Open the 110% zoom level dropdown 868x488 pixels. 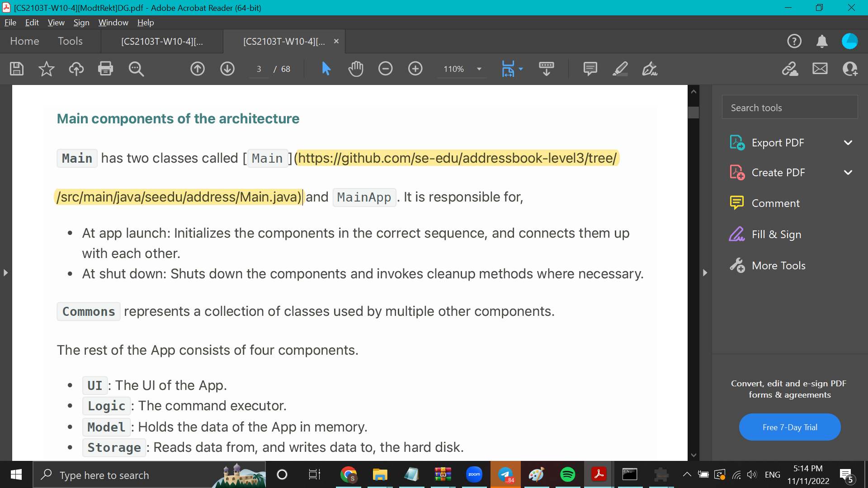click(x=479, y=69)
